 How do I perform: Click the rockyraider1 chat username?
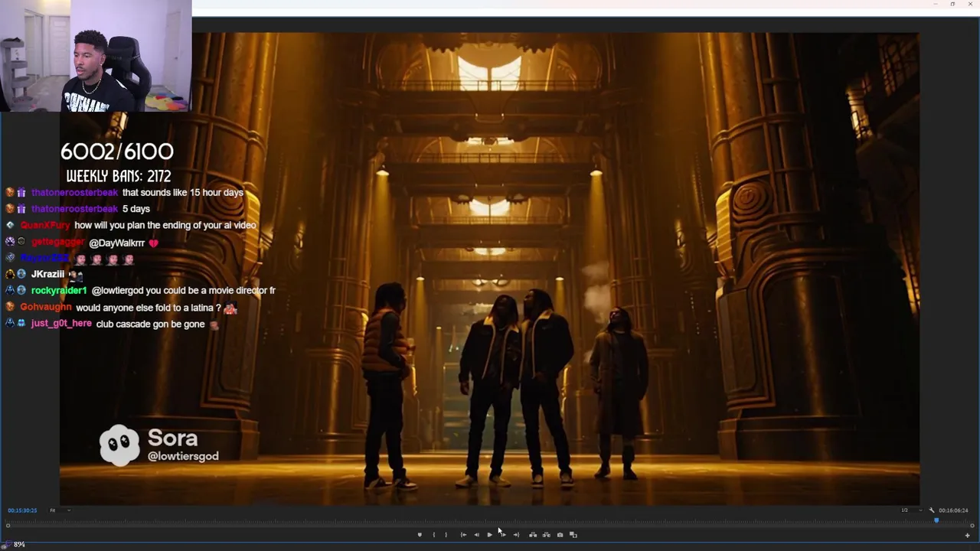pos(59,291)
